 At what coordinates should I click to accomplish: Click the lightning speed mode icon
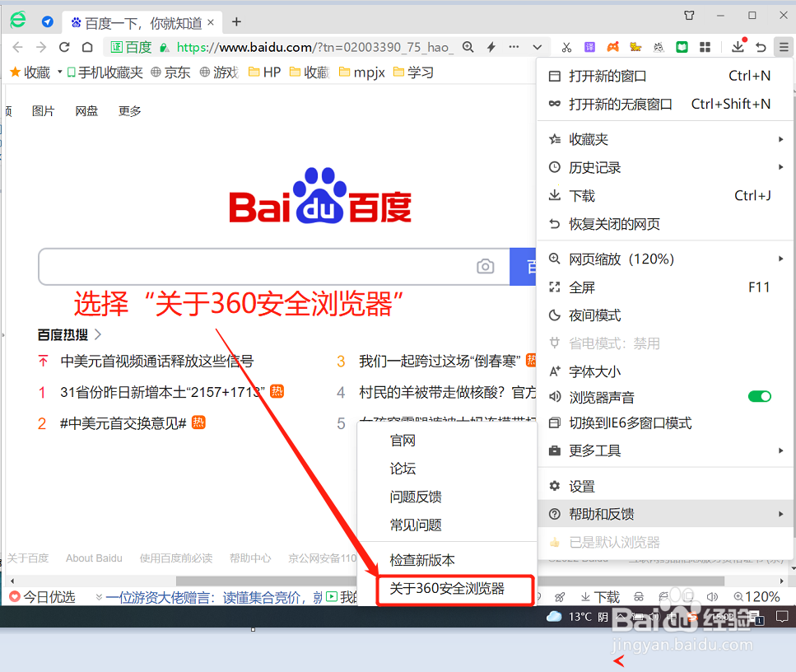coord(491,47)
